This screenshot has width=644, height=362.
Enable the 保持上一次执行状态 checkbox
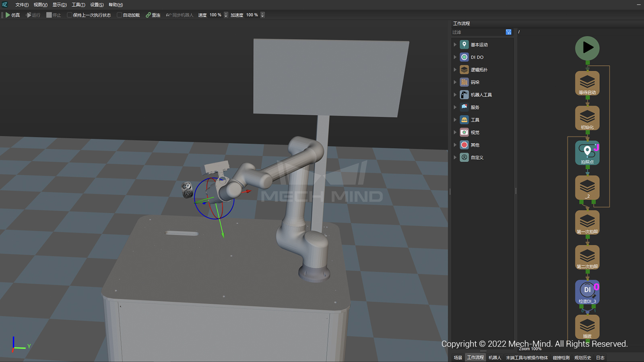coord(70,15)
